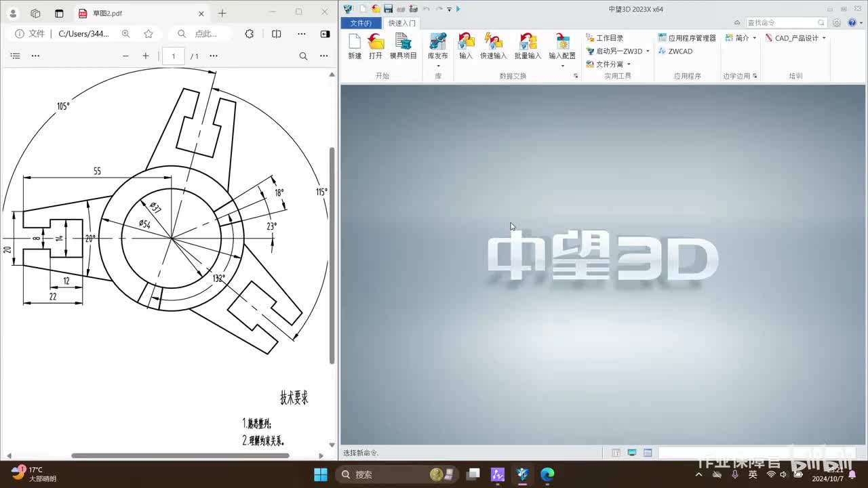Open 文件(F) menu tab
Image resolution: width=868 pixels, height=488 pixels.
tap(361, 23)
